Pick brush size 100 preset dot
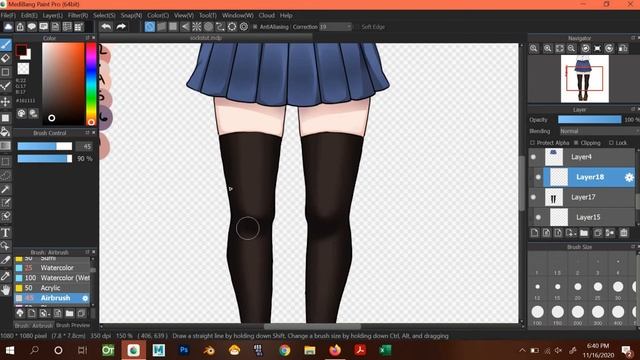 tap(538, 312)
